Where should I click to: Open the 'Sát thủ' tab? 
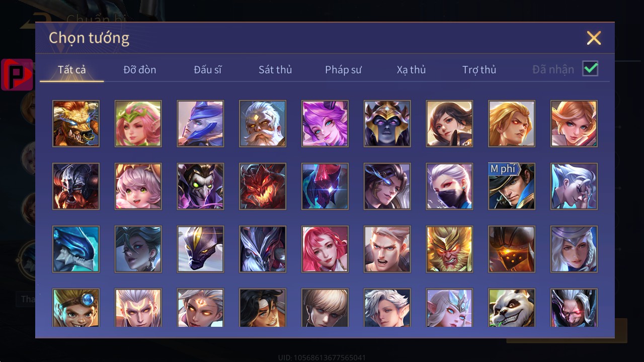(x=275, y=69)
